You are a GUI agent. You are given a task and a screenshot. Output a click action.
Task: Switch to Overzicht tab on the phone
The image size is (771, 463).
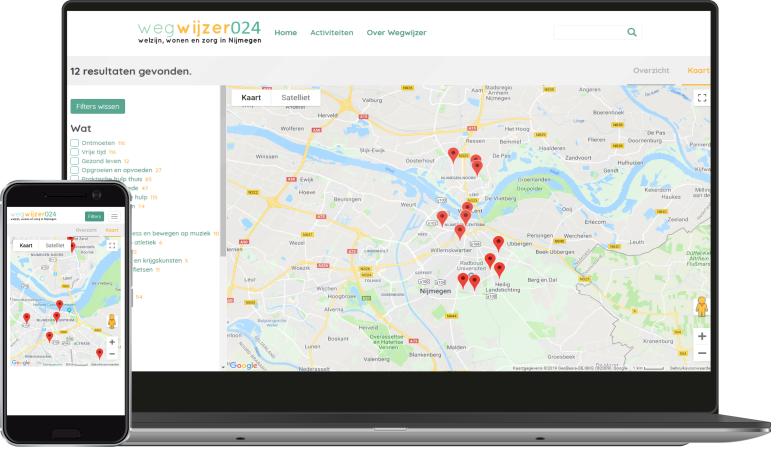click(x=86, y=230)
